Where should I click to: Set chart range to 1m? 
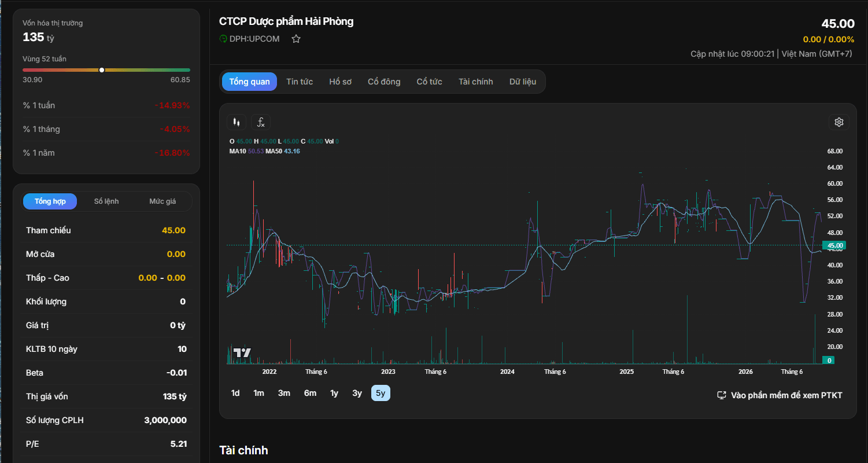(x=258, y=393)
